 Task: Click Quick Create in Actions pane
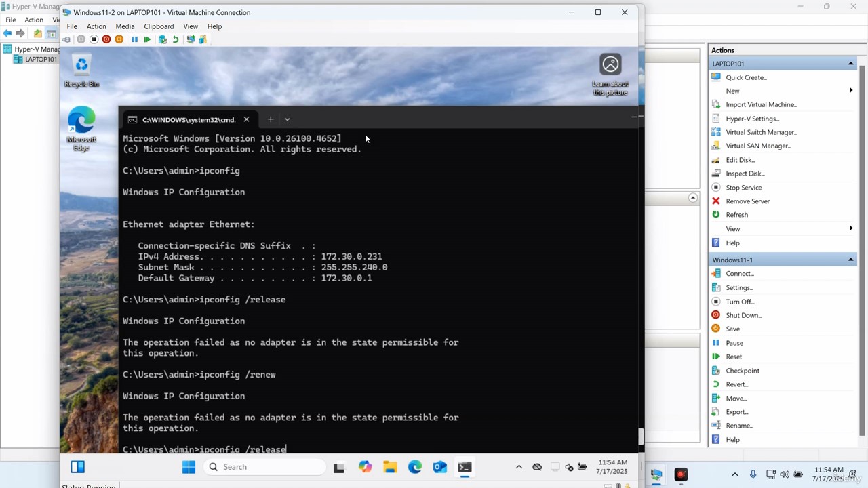point(747,77)
